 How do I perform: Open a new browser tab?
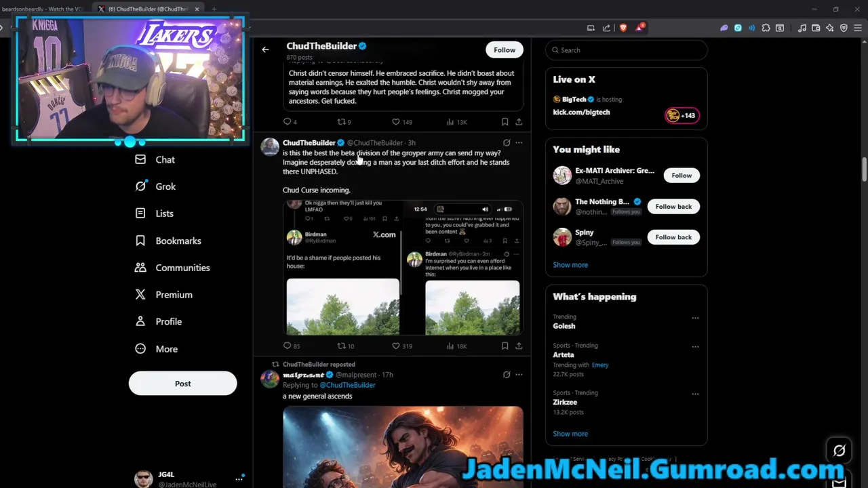tap(214, 9)
